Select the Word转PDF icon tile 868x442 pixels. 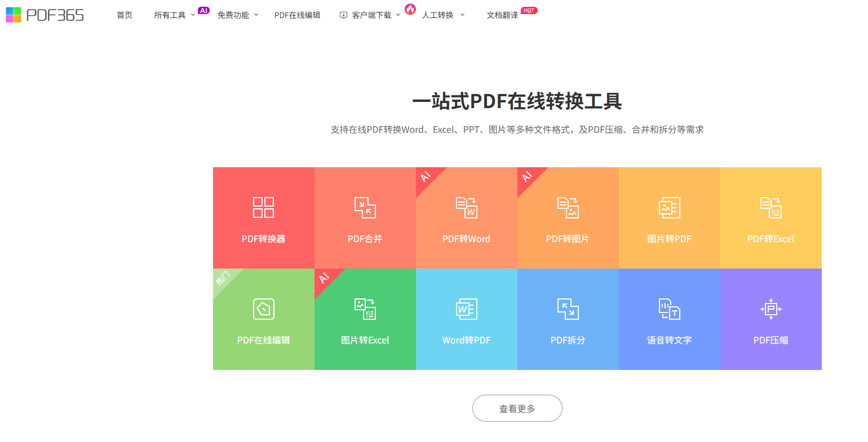pos(466,309)
